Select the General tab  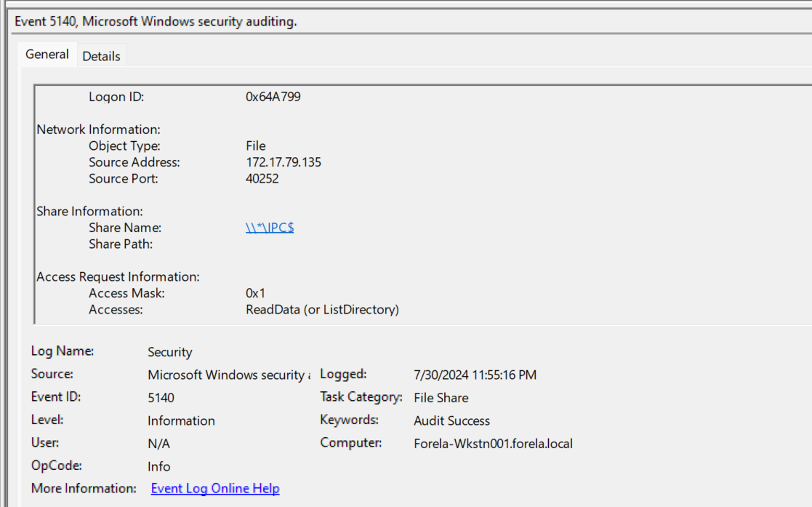click(47, 54)
